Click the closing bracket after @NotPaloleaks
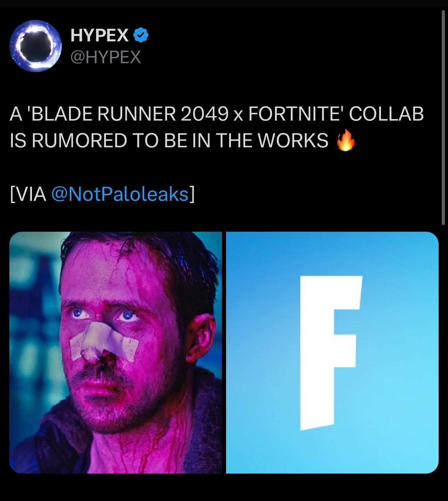 192,194
